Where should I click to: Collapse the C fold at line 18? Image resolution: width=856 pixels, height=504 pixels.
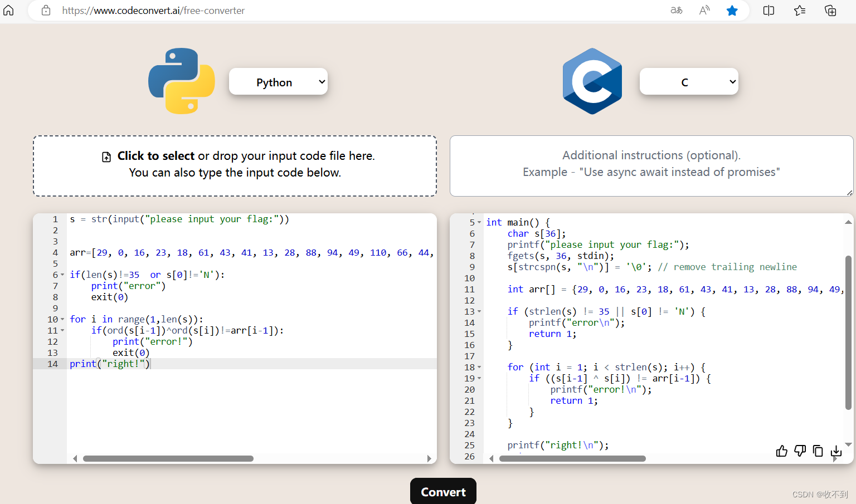(x=479, y=368)
